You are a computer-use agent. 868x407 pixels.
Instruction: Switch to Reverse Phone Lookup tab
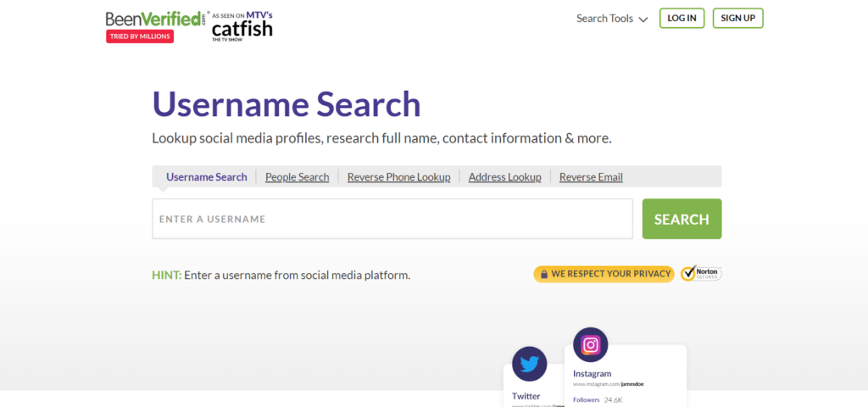[x=398, y=176]
